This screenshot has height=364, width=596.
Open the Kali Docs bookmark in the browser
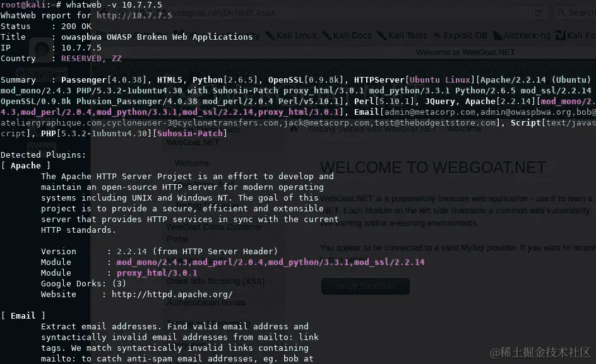click(347, 35)
